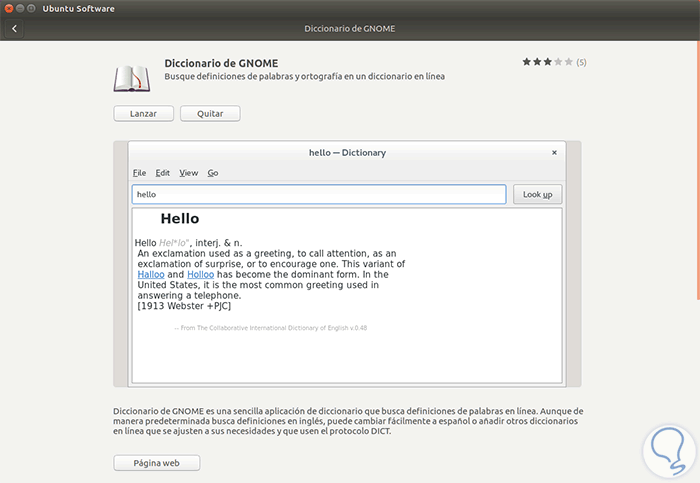Click the review count (5)
Screen dimensions: 700x483
coord(581,62)
